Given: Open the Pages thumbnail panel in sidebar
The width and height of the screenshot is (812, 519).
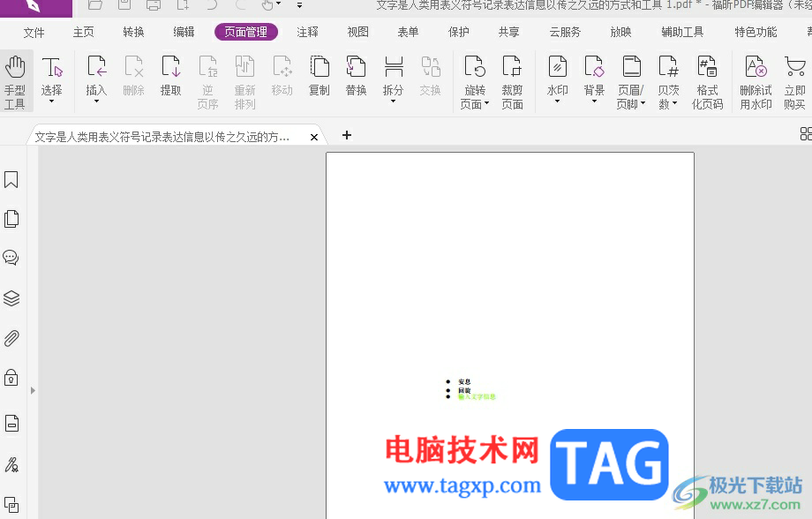Looking at the screenshot, I should [11, 219].
